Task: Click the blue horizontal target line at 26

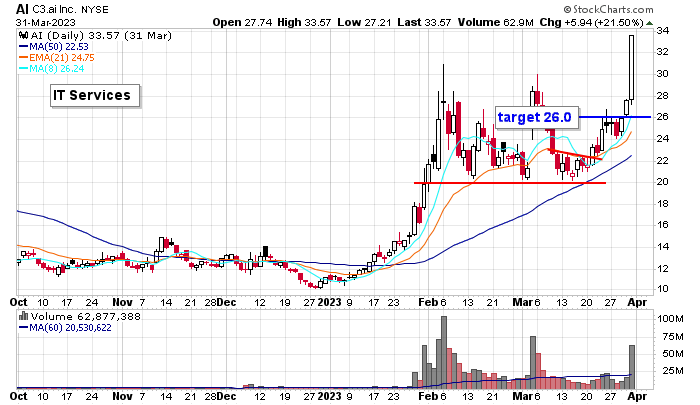Action: 614,117
